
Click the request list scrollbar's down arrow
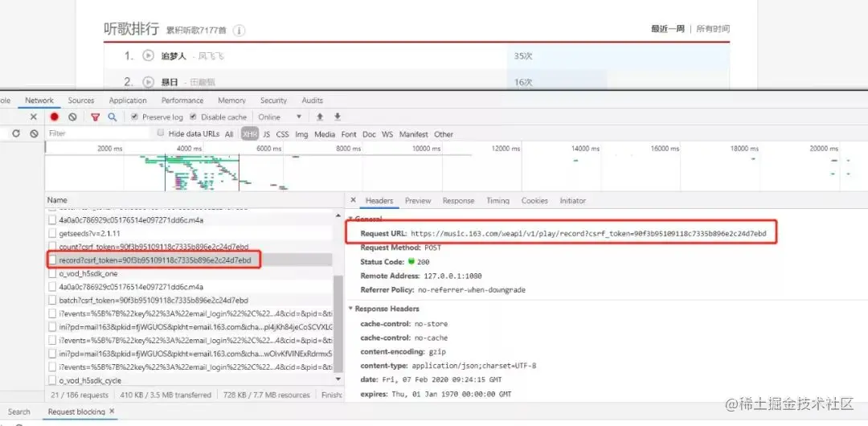(338, 379)
